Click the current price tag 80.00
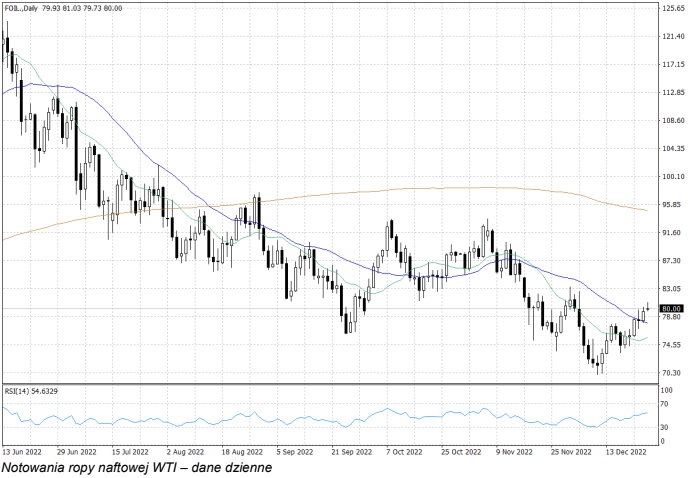The height and width of the screenshot is (478, 688). click(x=670, y=308)
